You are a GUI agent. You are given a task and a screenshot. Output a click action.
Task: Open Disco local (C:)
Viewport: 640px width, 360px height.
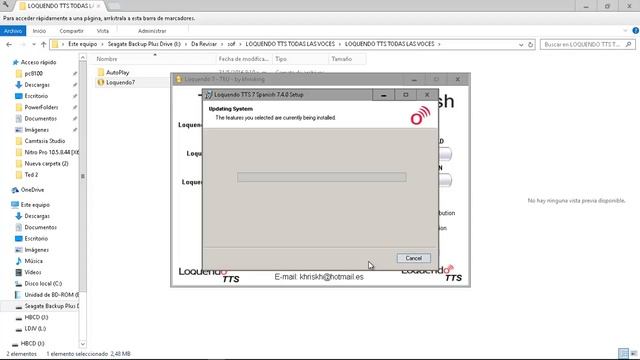click(43, 283)
